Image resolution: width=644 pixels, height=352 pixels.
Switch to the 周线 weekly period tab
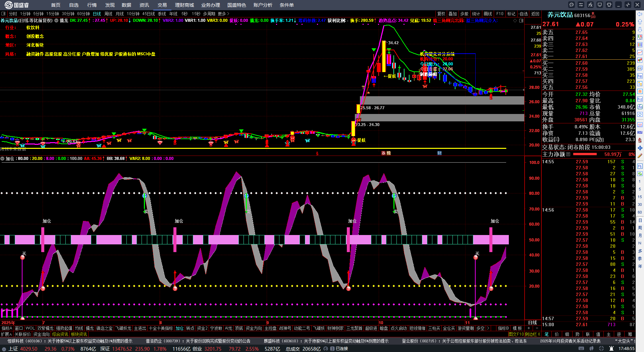coord(108,14)
